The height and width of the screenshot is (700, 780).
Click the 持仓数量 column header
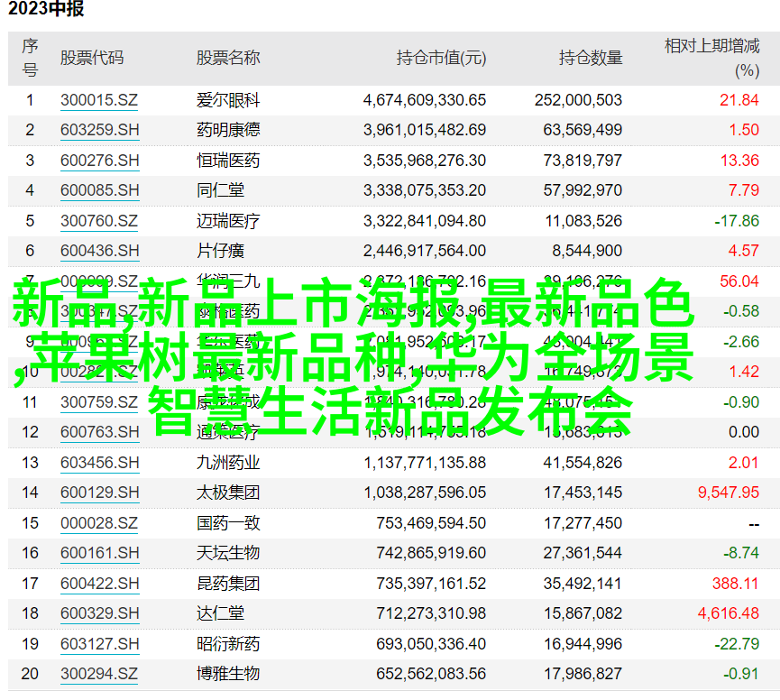591,59
